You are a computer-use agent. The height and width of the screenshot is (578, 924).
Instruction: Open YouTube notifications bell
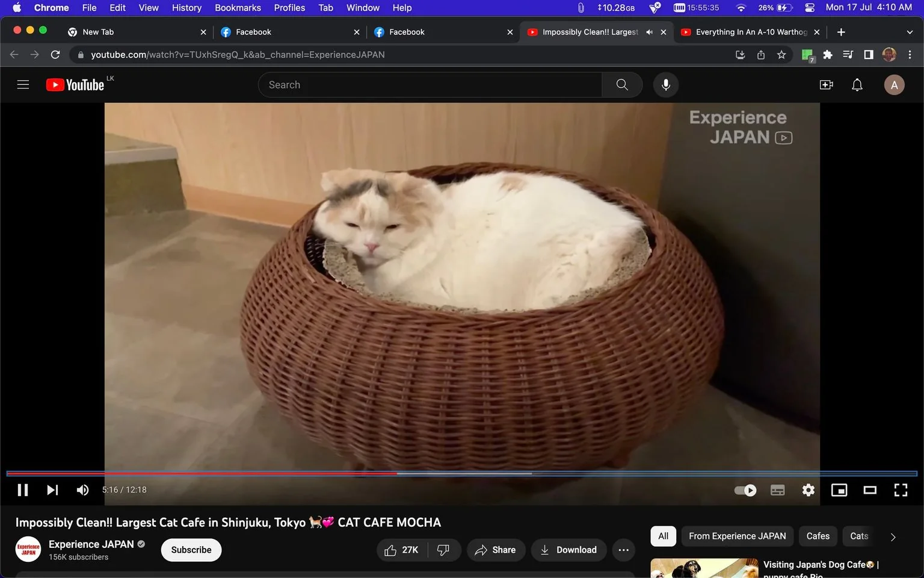click(857, 85)
